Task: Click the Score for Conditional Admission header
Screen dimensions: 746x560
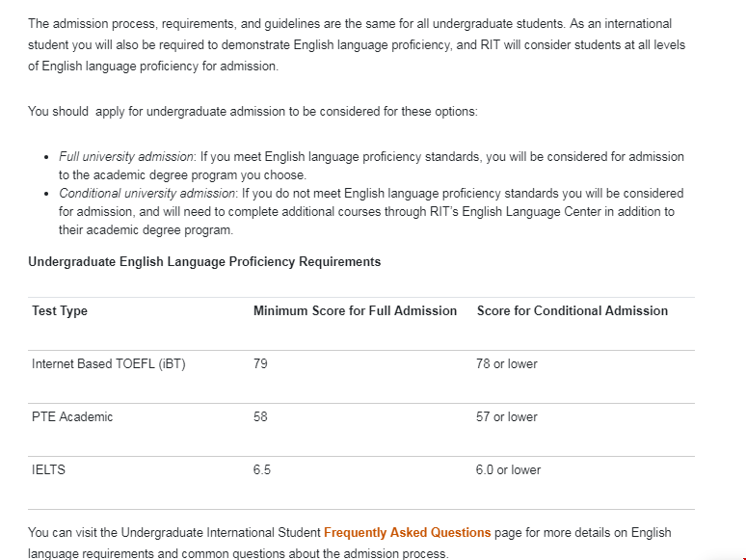Action: click(572, 310)
